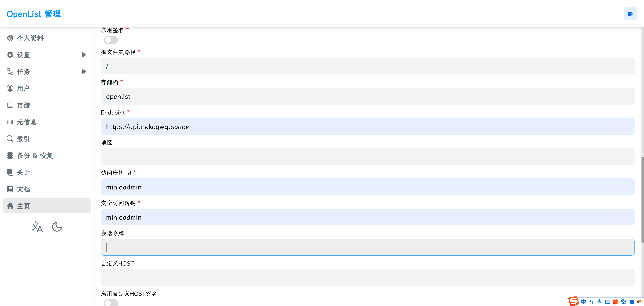The height and width of the screenshot is (306, 644).
Task: Click the OpenList 管理 title
Action: point(34,14)
